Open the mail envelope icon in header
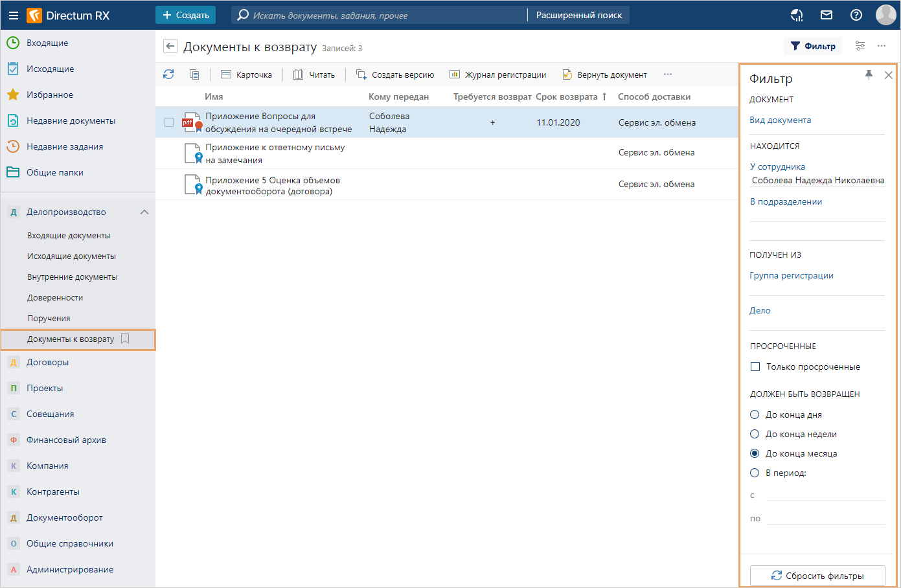 click(827, 15)
